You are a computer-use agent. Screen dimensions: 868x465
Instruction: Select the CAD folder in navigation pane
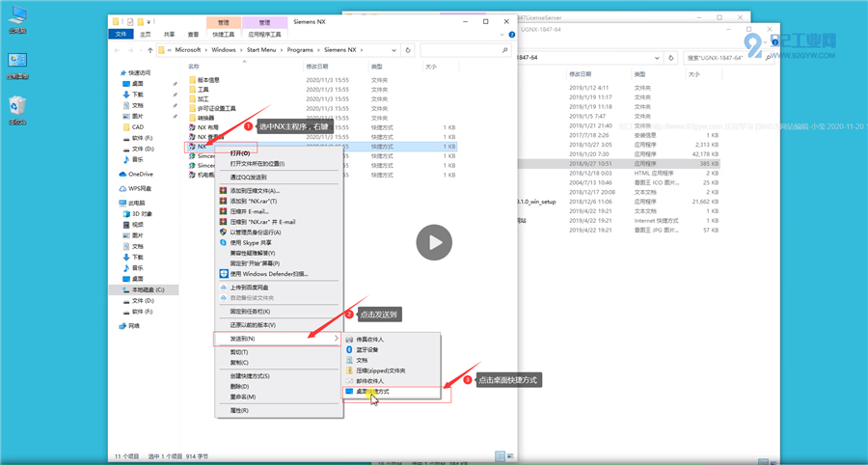click(138, 126)
